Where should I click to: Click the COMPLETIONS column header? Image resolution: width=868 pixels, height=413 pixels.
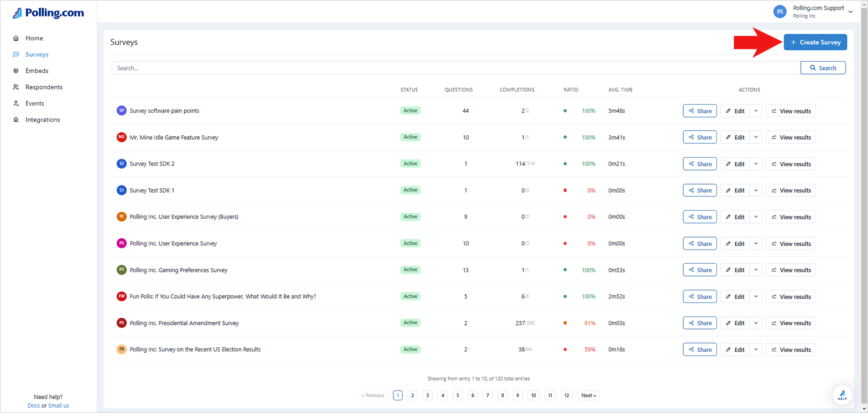point(517,90)
